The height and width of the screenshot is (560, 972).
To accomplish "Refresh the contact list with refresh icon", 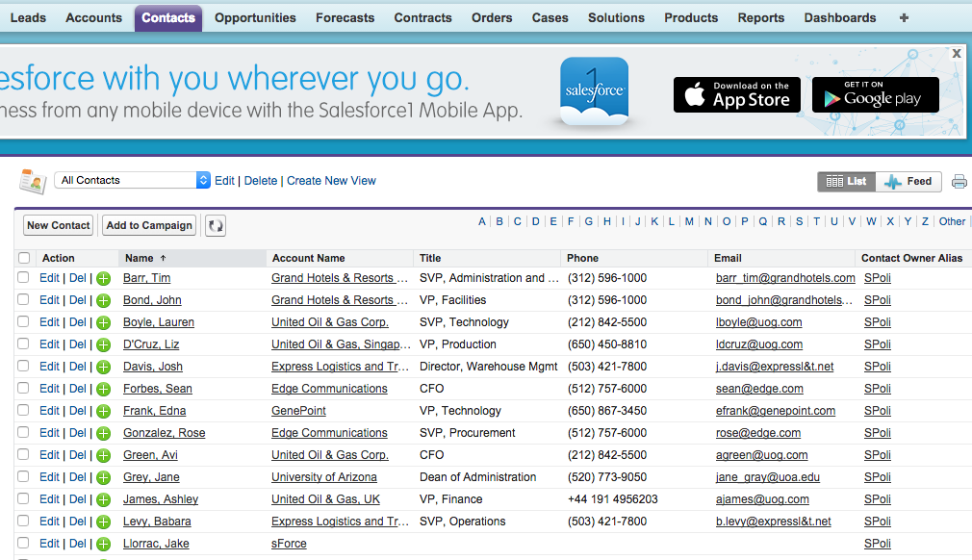I will (216, 225).
